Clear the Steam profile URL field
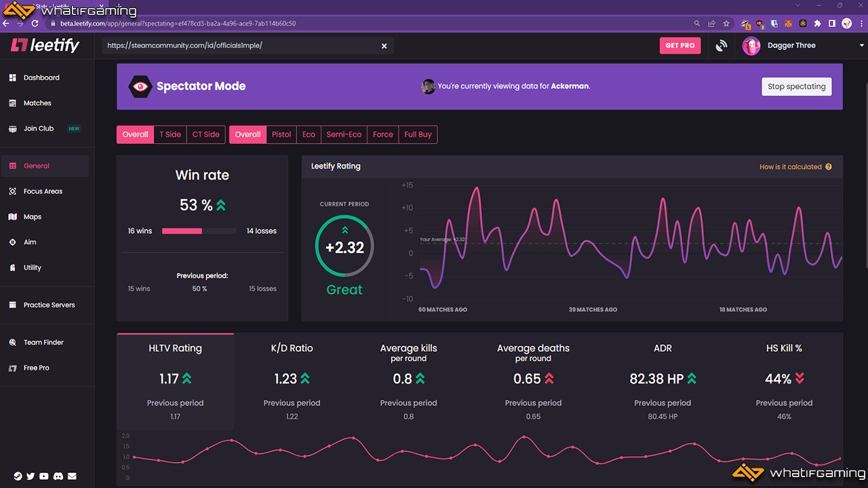The image size is (868, 488). [x=384, y=46]
